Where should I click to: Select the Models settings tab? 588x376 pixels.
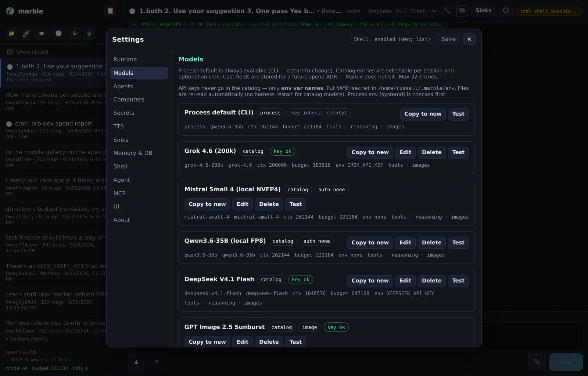tap(139, 73)
